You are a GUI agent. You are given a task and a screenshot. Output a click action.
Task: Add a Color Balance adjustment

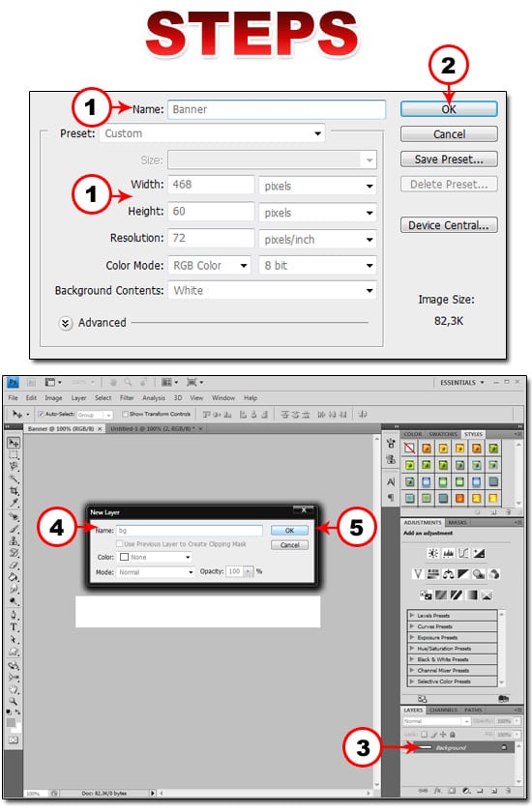(448, 574)
